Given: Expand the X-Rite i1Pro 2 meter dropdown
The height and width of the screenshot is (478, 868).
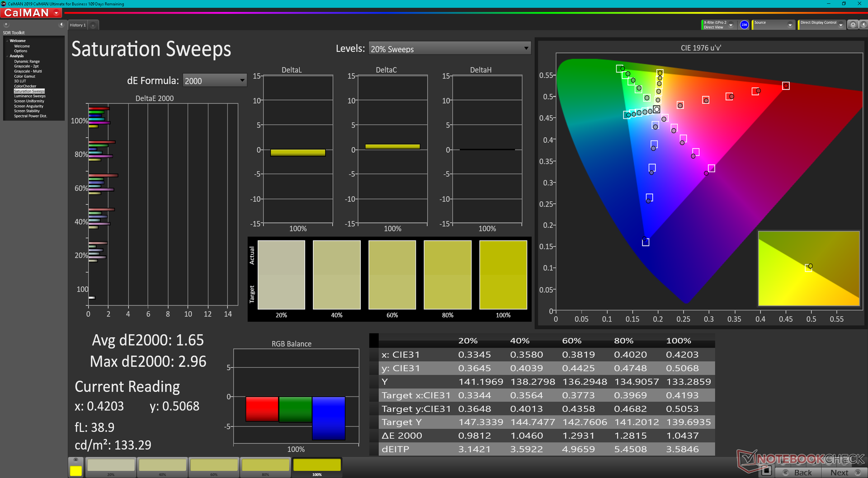Looking at the screenshot, I should [x=731, y=25].
